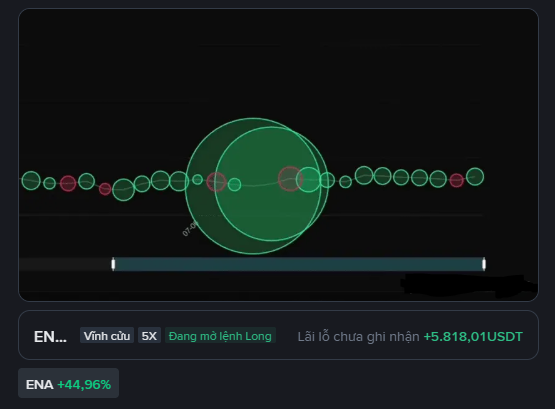Click the teal selected range bar under the chart
The image size is (555, 409).
tap(298, 264)
